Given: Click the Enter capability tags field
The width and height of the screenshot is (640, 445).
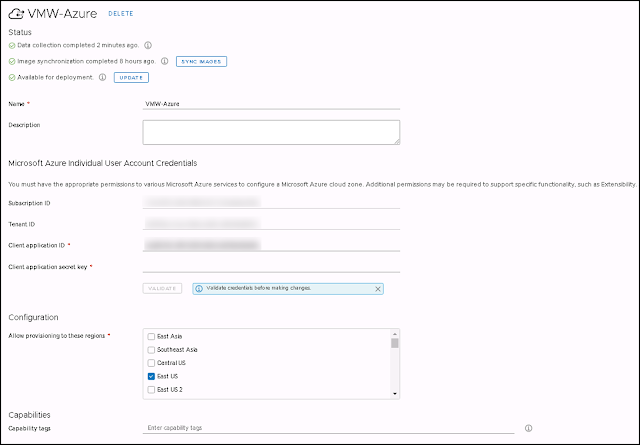Looking at the screenshot, I should [x=328, y=428].
